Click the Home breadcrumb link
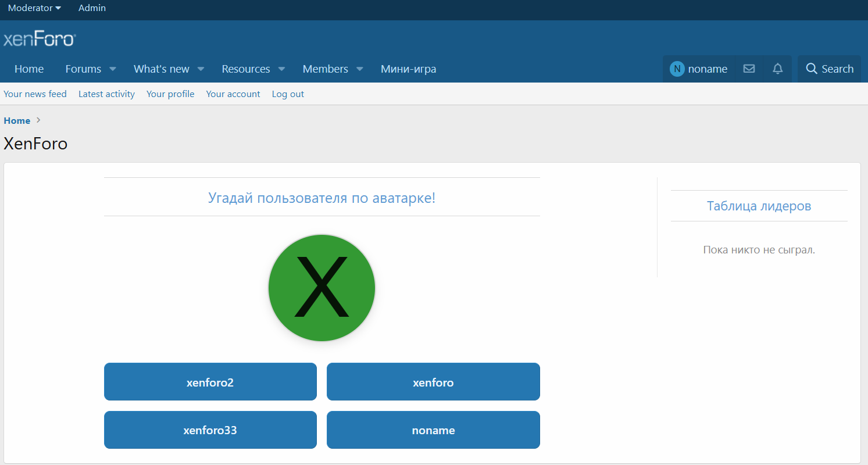 tap(17, 120)
